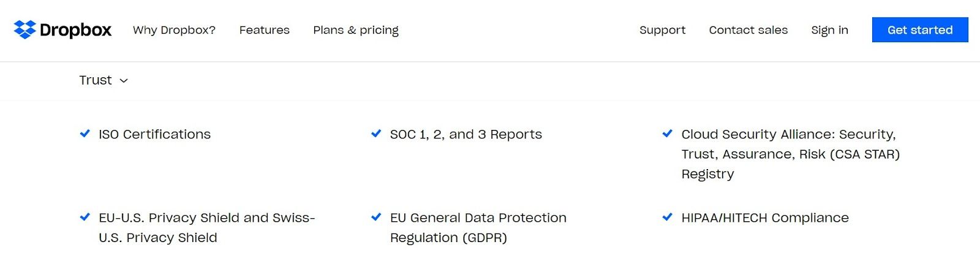Click the Dropbox logo icon

pos(24,29)
